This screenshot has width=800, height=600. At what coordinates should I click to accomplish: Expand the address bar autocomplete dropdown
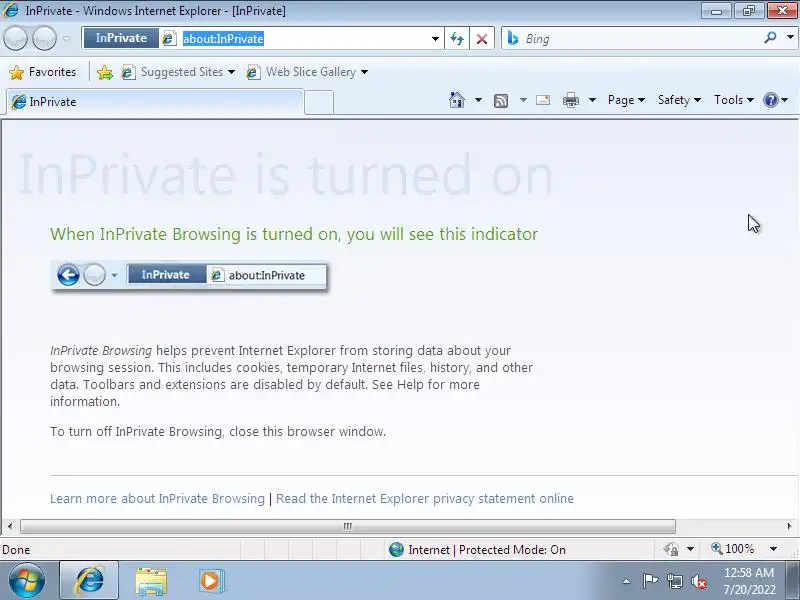435,39
